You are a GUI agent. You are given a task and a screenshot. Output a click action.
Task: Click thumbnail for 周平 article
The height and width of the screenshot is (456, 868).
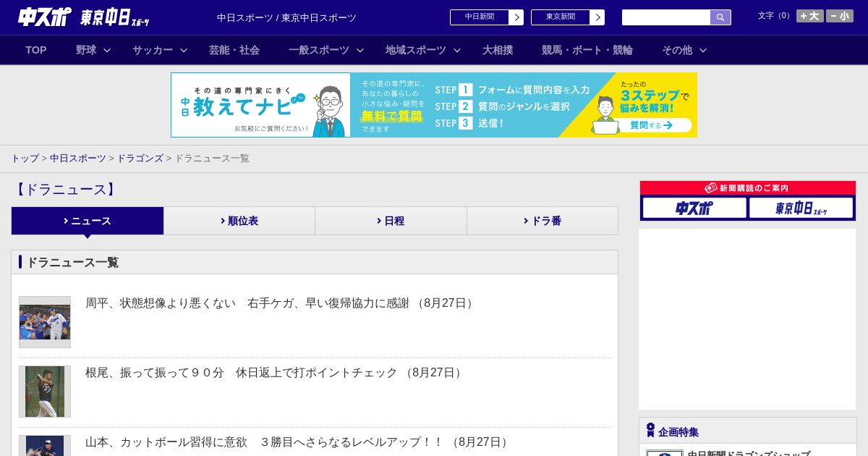coord(45,322)
